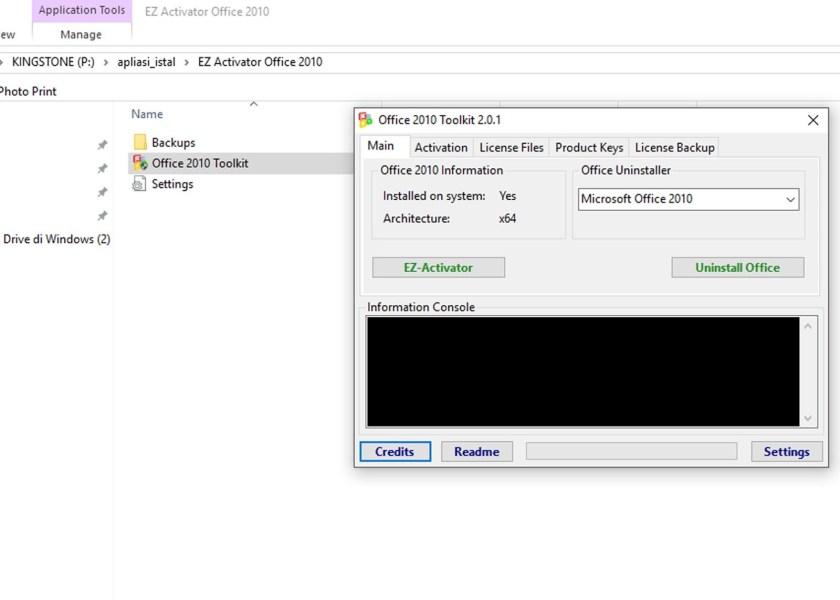Expand breadcrumb chevron after KINGSTONE (P:)
840x600 pixels.
(106, 62)
